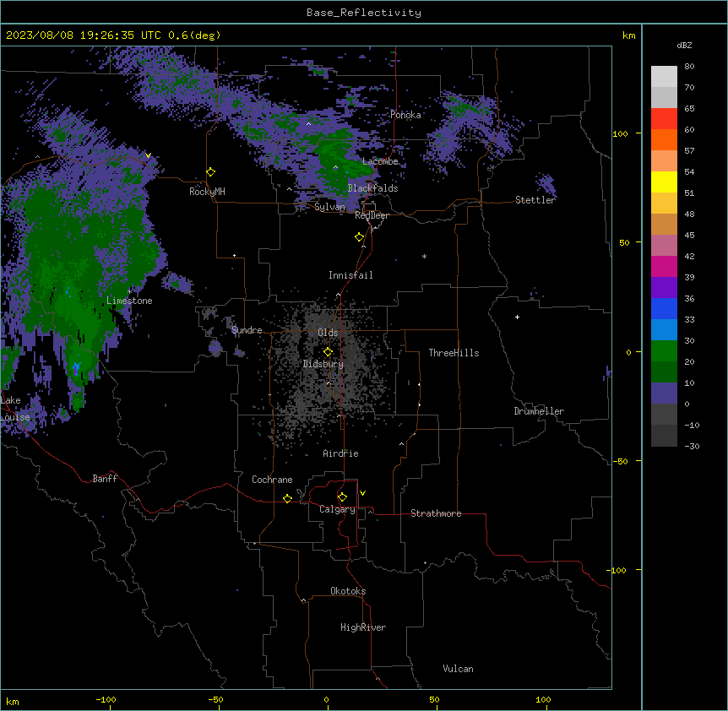Click the Strathmore label

coord(436,513)
